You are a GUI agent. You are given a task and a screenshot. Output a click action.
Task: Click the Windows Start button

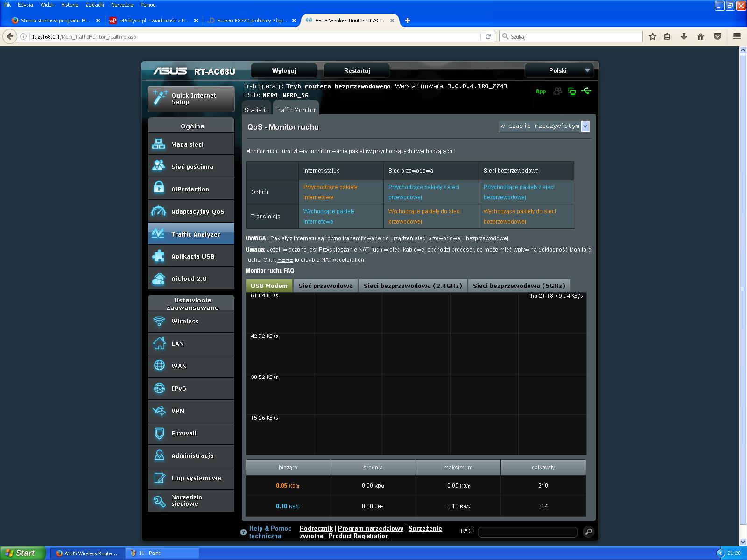point(21,553)
